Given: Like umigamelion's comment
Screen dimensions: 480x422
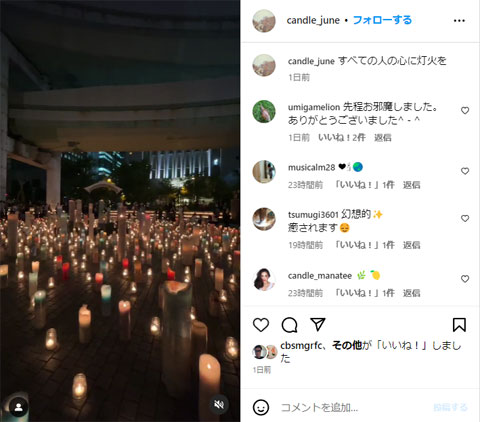Looking at the screenshot, I should [465, 110].
